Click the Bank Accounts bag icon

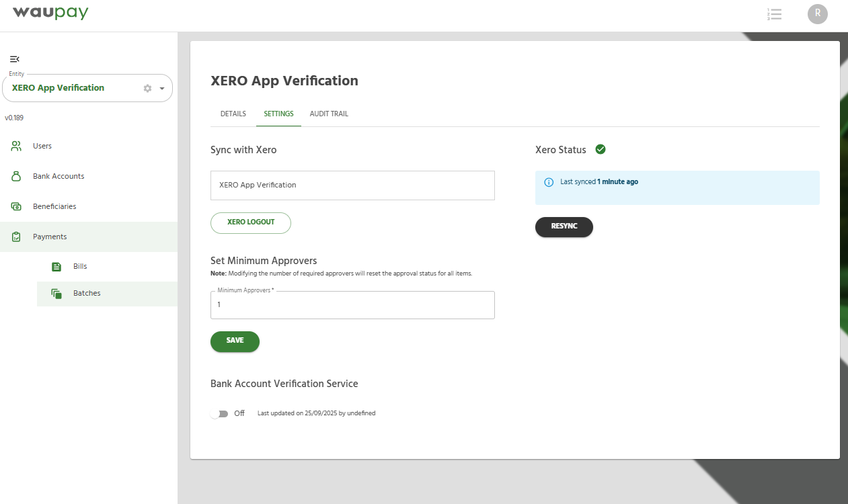coord(16,176)
